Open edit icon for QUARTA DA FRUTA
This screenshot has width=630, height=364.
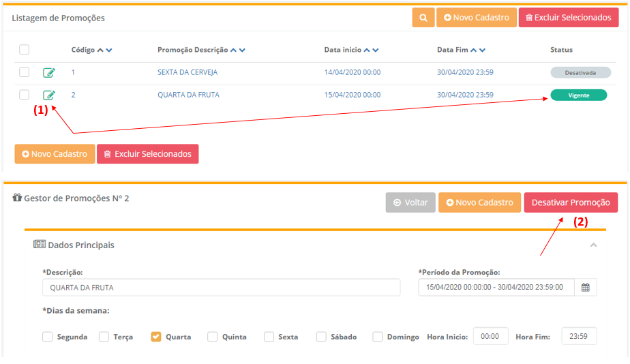click(x=49, y=95)
